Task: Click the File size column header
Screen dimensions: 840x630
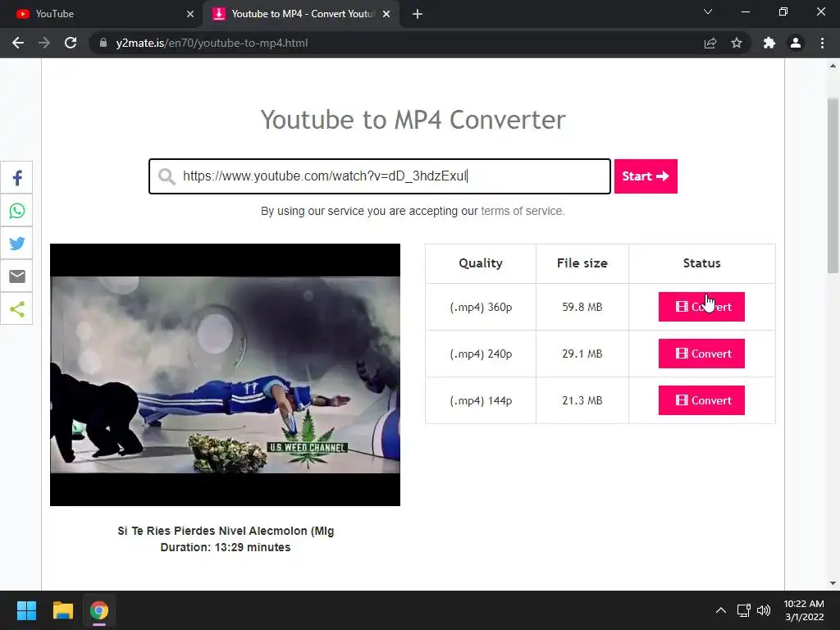Action: [x=582, y=263]
